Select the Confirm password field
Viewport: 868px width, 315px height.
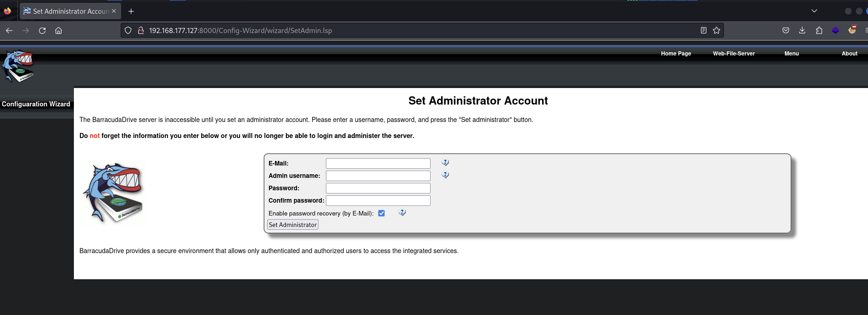378,201
